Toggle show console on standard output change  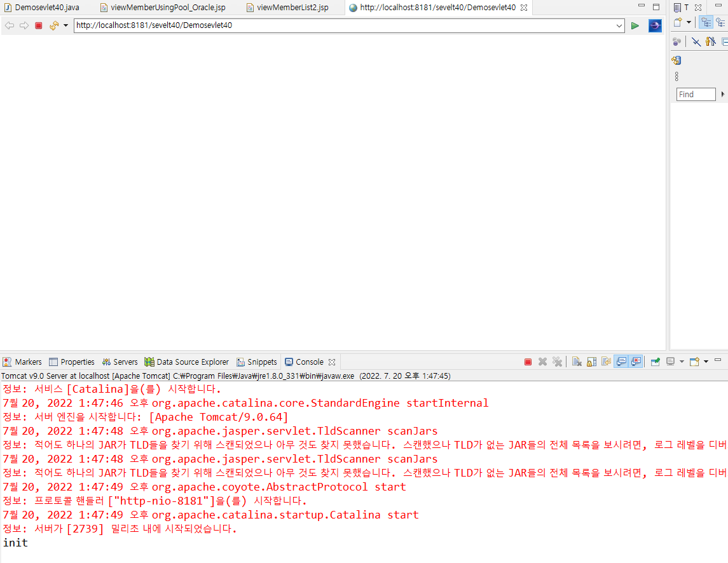pyautogui.click(x=621, y=362)
